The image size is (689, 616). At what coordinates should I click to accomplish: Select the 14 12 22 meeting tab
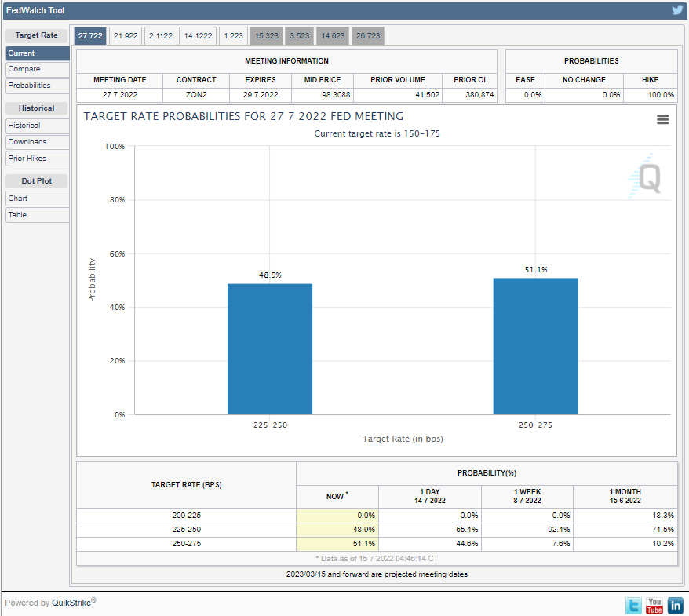(x=198, y=36)
